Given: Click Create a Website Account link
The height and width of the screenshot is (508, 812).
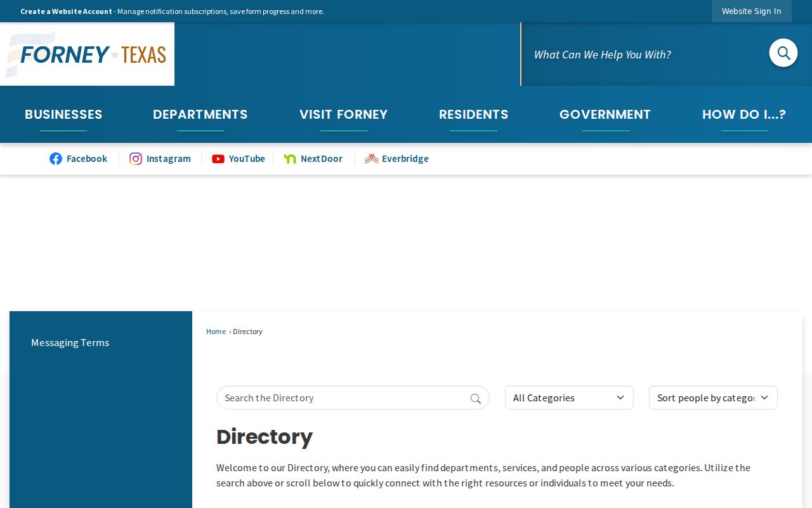Looking at the screenshot, I should [66, 11].
